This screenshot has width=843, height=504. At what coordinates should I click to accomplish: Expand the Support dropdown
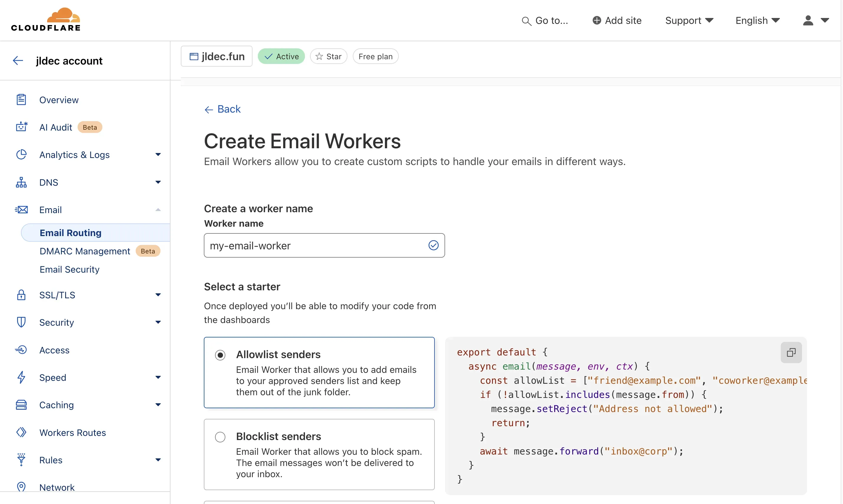pos(689,20)
